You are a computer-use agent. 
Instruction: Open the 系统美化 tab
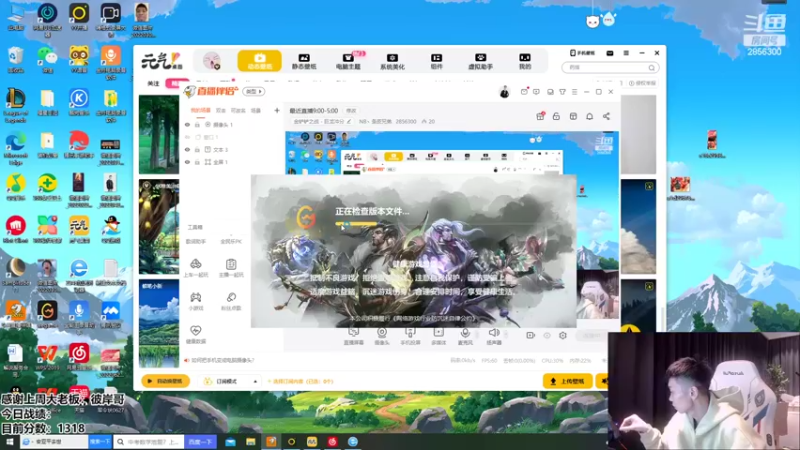click(x=392, y=61)
